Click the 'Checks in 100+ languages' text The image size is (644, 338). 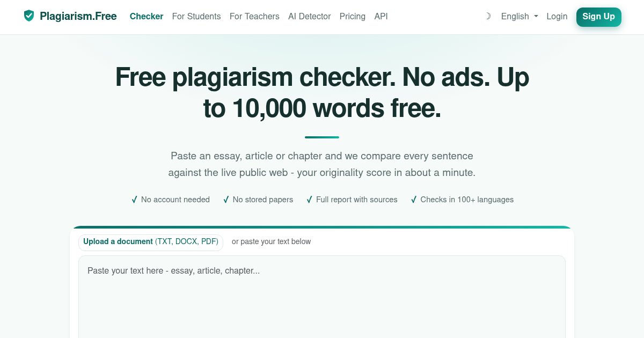(x=467, y=200)
